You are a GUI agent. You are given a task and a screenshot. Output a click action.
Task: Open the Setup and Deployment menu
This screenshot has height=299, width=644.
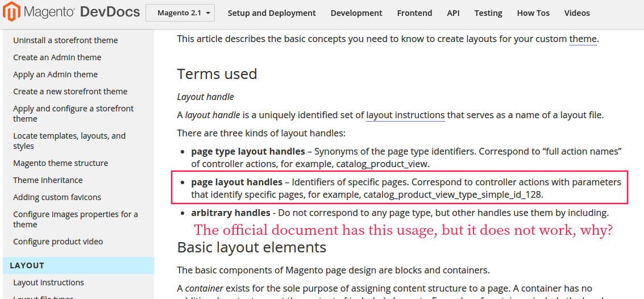pos(272,13)
